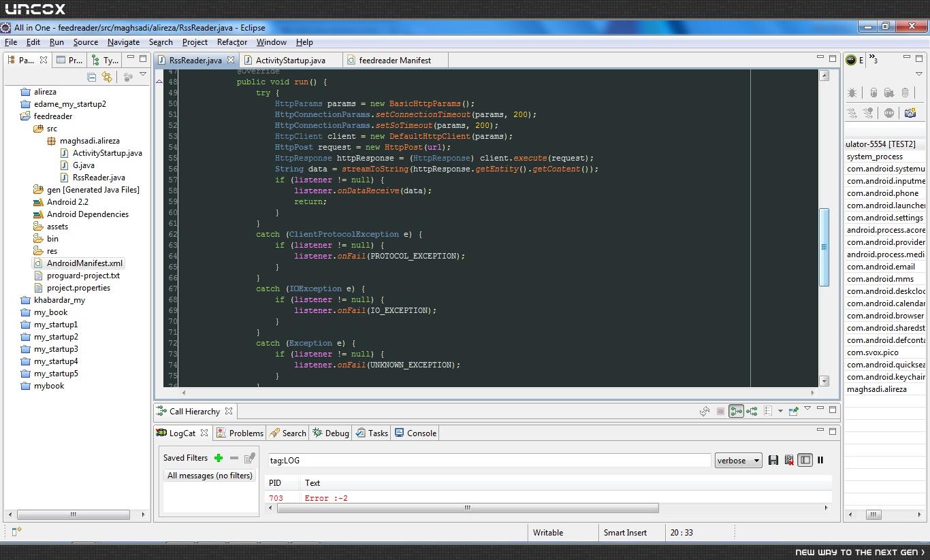Click the debug selected process bug icon
The width and height of the screenshot is (930, 560).
pyautogui.click(x=852, y=93)
